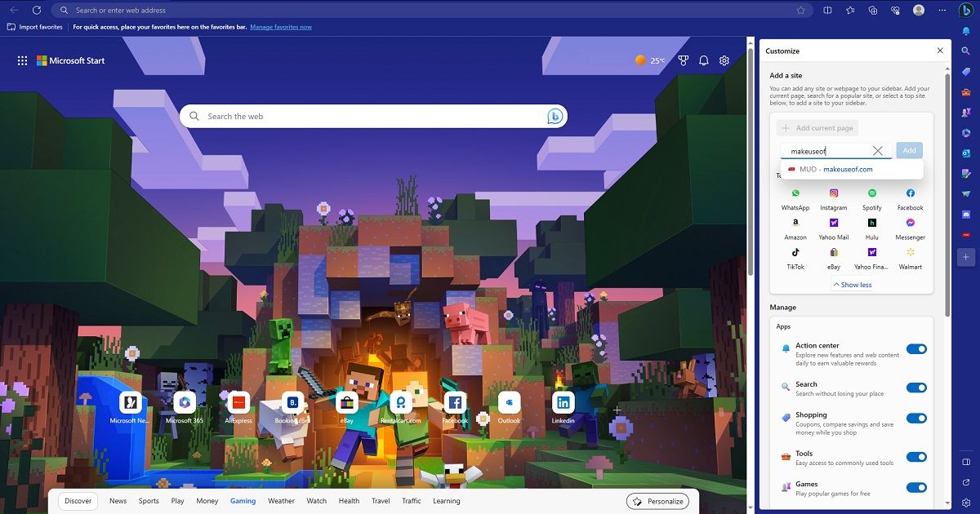Click the plus icon to add a sidebar site
The image size is (980, 514).
click(x=966, y=258)
